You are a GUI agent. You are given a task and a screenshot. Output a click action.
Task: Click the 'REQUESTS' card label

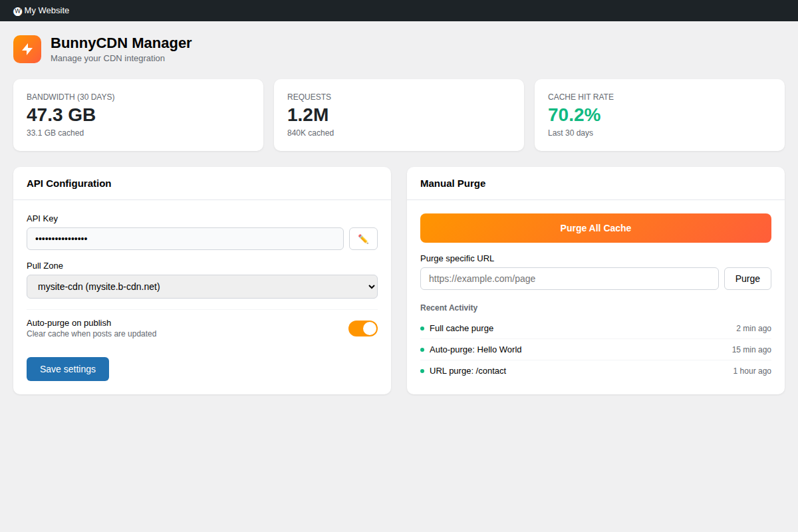(x=309, y=97)
